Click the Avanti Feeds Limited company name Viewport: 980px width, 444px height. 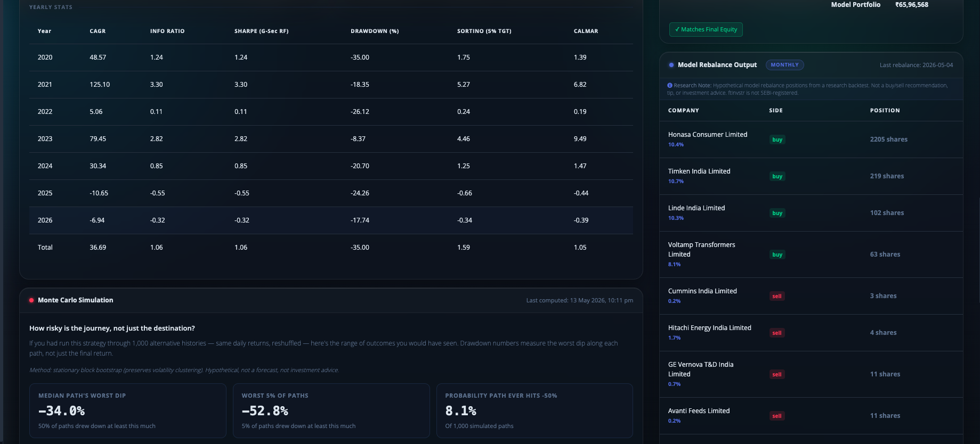[699, 411]
